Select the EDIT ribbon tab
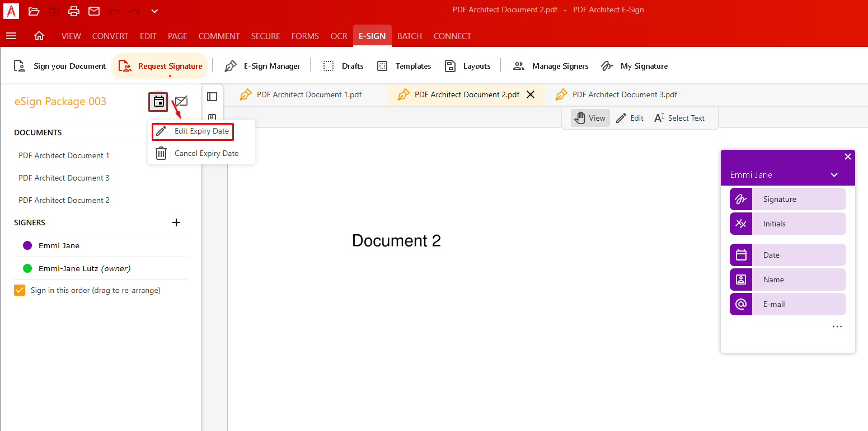The width and height of the screenshot is (868, 431). tap(148, 36)
